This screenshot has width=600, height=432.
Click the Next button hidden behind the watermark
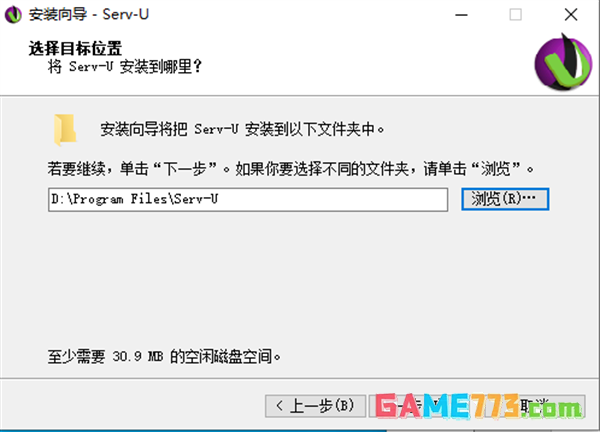point(419,406)
